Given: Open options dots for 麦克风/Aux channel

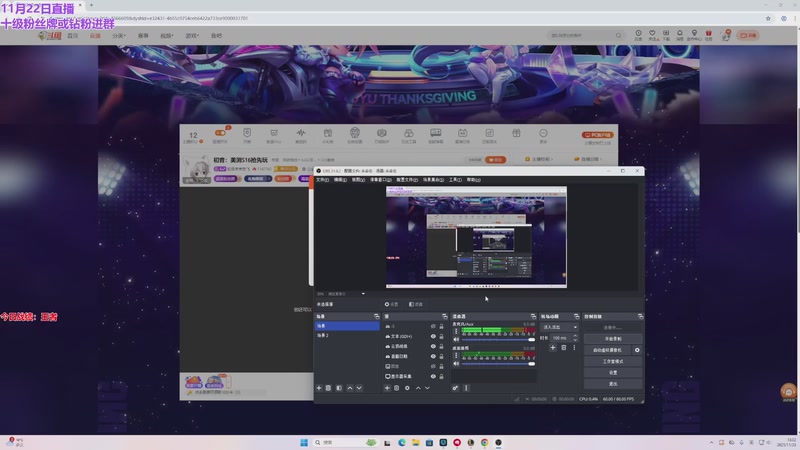Looking at the screenshot, I should click(x=456, y=331).
